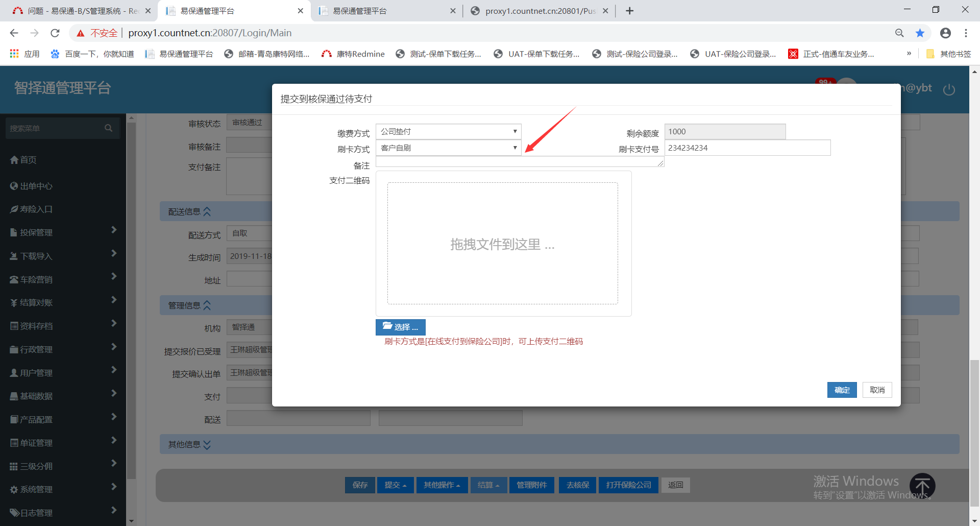The image size is (980, 526).
Task: Click the 剩余额度 field showing 1000
Action: pos(725,131)
